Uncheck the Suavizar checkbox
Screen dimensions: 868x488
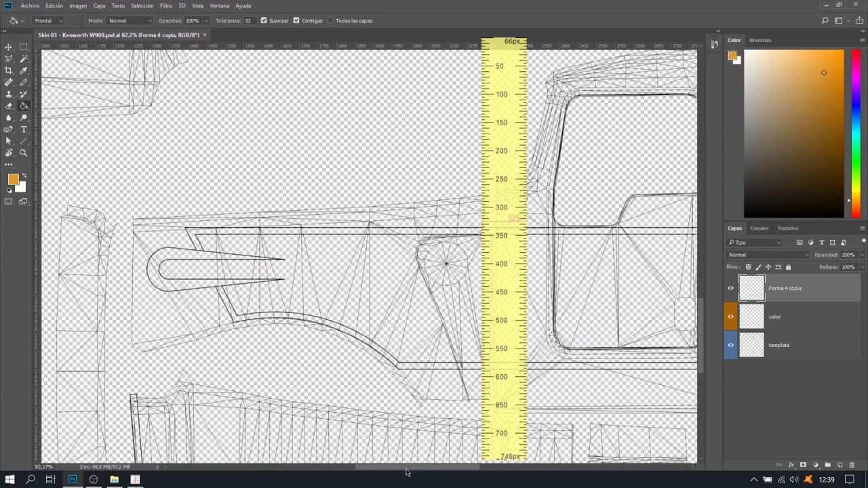coord(264,20)
